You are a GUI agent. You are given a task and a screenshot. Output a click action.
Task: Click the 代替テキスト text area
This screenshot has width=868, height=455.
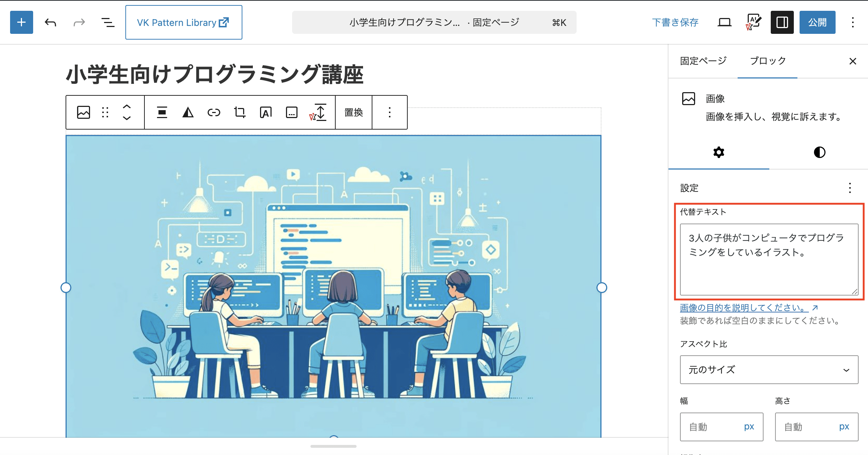[x=769, y=259]
